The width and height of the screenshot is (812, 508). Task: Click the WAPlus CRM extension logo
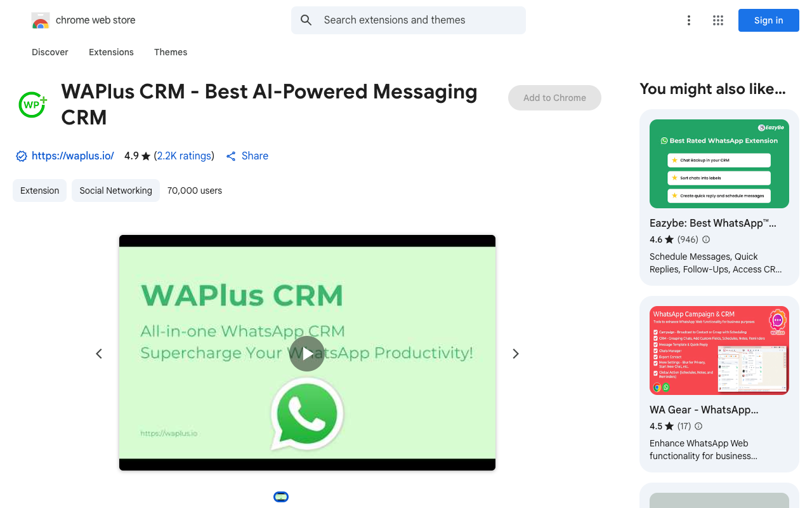point(33,104)
